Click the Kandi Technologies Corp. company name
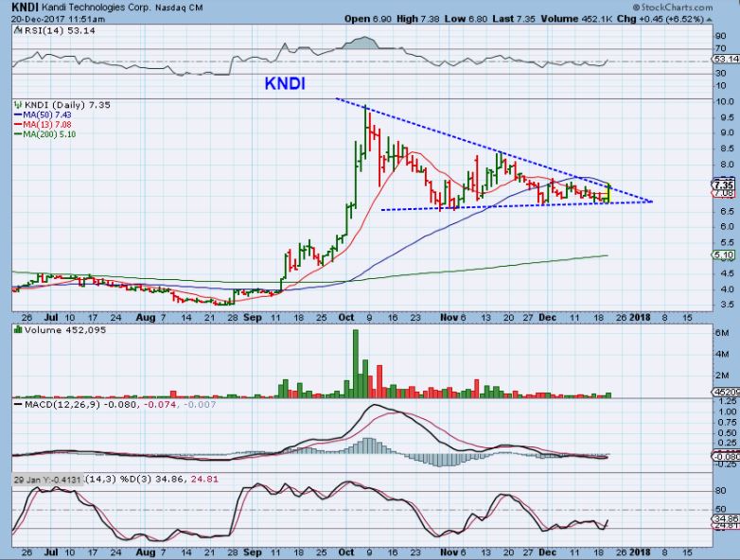The image size is (740, 560). pos(96,8)
